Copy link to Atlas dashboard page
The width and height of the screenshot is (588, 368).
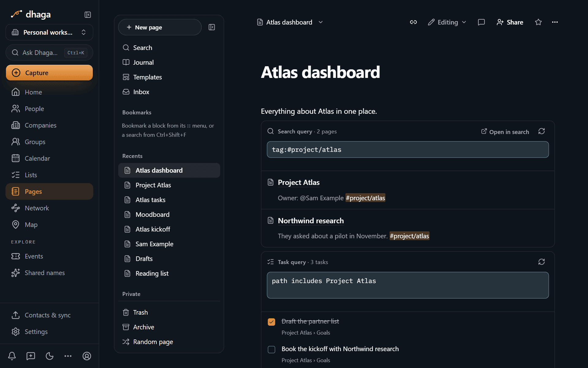[x=413, y=22]
